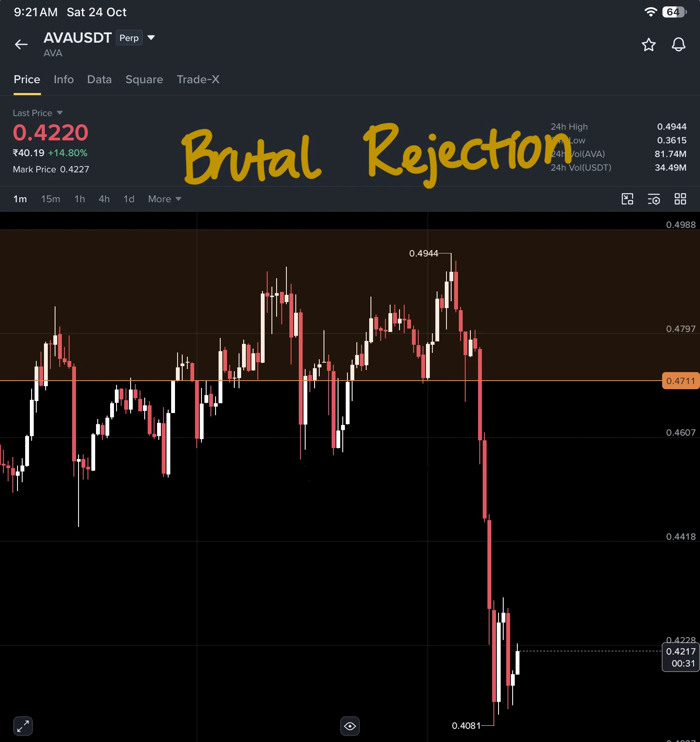Screen dimensions: 700x742
Task: Select the 4h timeframe
Action: click(x=104, y=199)
